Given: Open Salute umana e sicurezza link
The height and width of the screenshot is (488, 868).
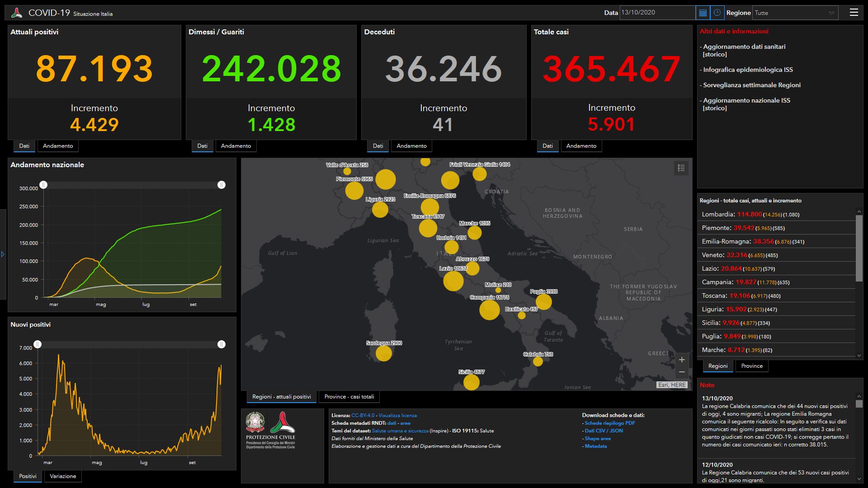Looking at the screenshot, I should 400,431.
